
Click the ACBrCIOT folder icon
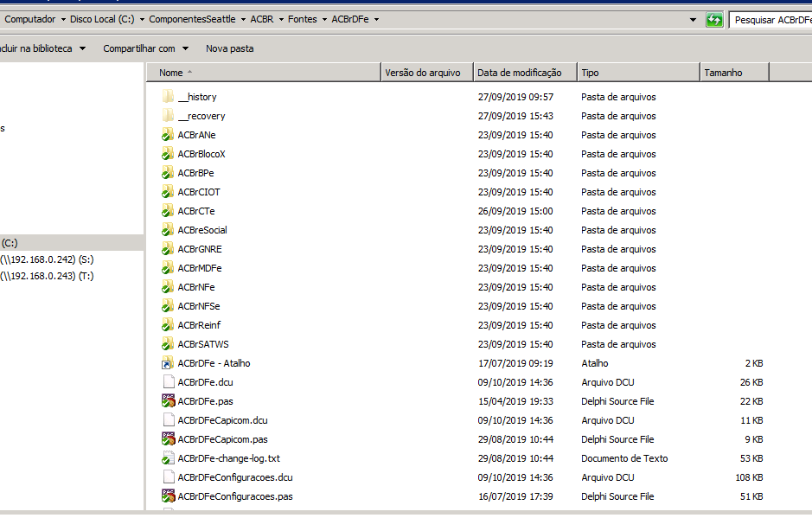tap(168, 192)
